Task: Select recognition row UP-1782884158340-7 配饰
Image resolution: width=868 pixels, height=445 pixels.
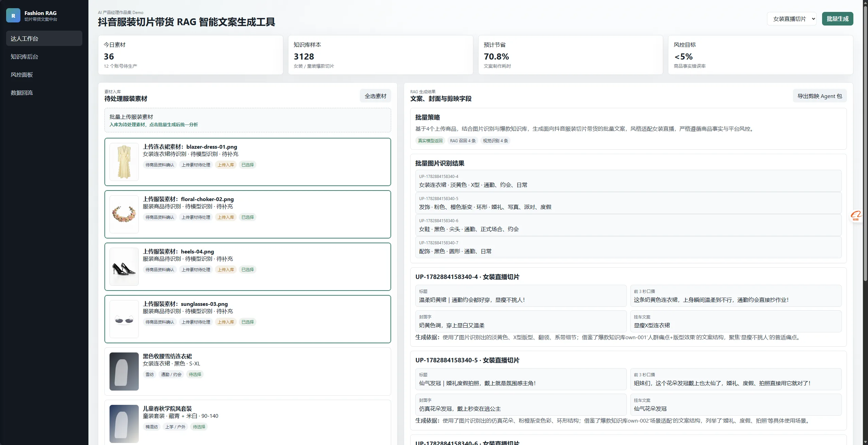Action: (628, 247)
